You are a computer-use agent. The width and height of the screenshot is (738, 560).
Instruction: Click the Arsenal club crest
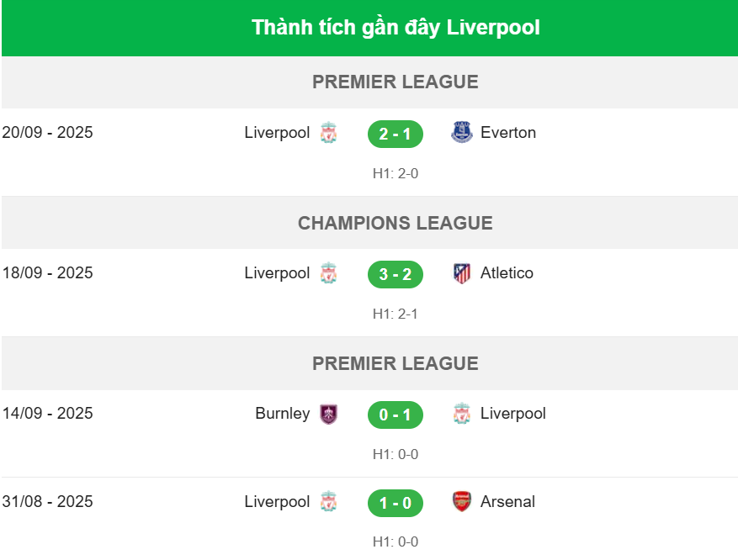[462, 502]
